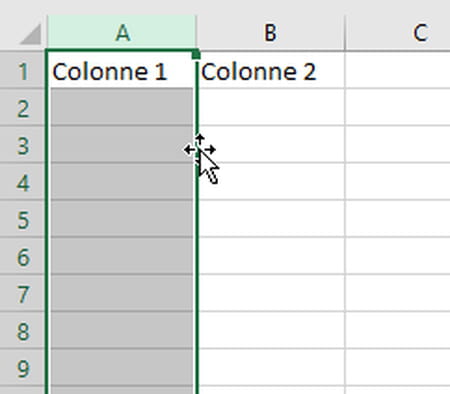Select row 9 header
This screenshot has width=450, height=394.
(x=22, y=367)
